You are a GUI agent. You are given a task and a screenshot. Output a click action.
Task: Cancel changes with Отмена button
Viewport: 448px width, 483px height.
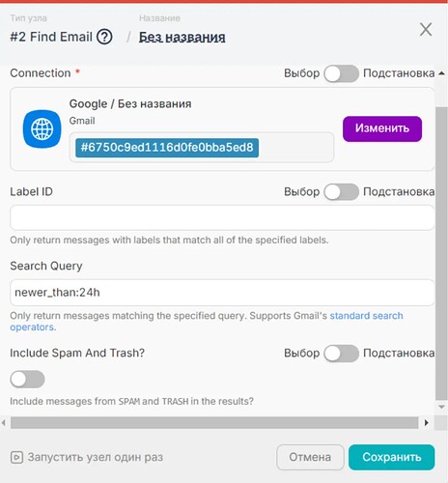310,457
